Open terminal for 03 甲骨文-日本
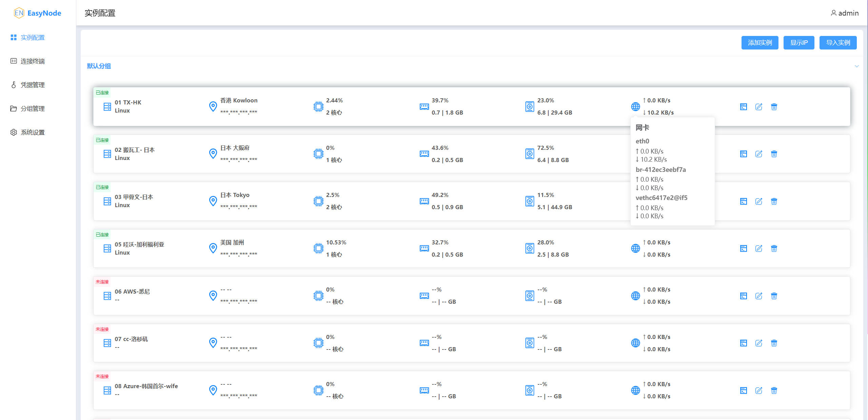 point(743,201)
